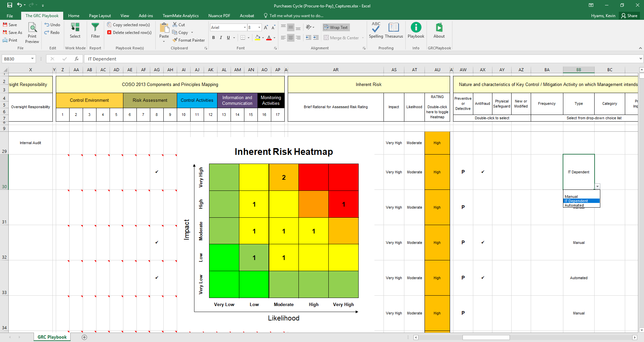Screen dimensions: 644x342
Task: Toggle italic formatting
Action: [221, 38]
